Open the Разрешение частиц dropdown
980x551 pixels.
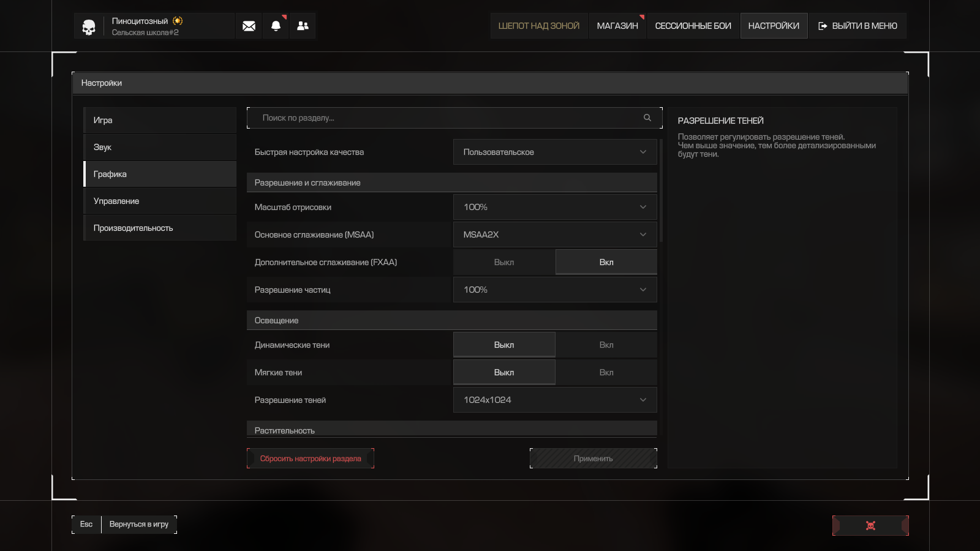(x=555, y=290)
